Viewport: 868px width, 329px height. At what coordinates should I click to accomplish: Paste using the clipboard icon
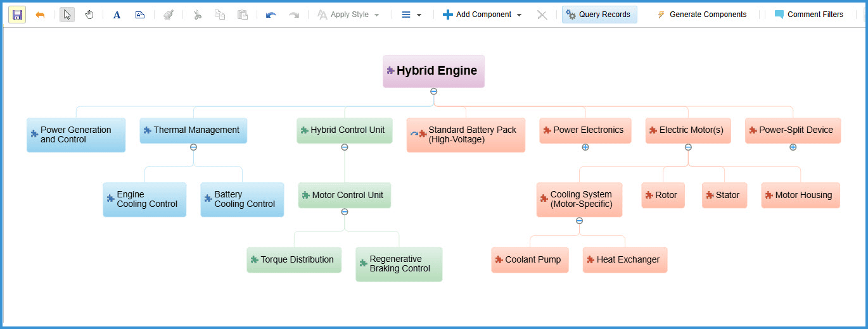[243, 15]
